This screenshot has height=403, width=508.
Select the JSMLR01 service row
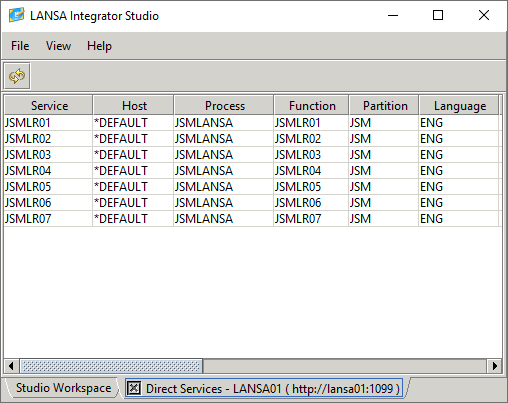click(252, 123)
